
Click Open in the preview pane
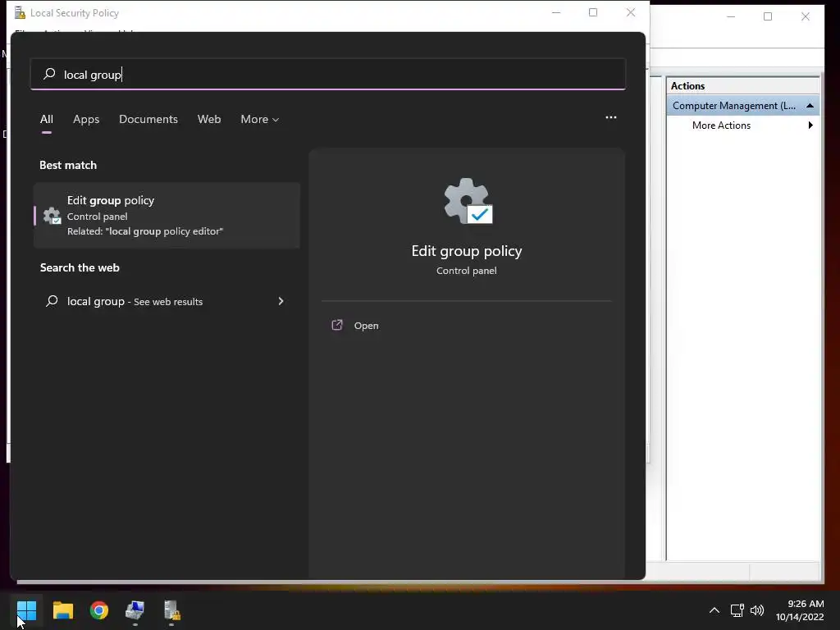(x=366, y=325)
